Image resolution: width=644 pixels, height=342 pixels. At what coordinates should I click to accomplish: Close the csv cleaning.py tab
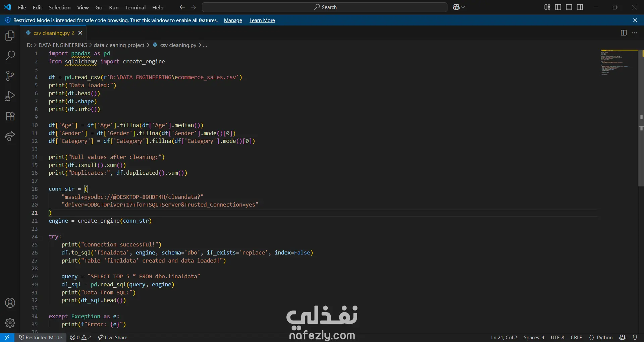[x=80, y=33]
